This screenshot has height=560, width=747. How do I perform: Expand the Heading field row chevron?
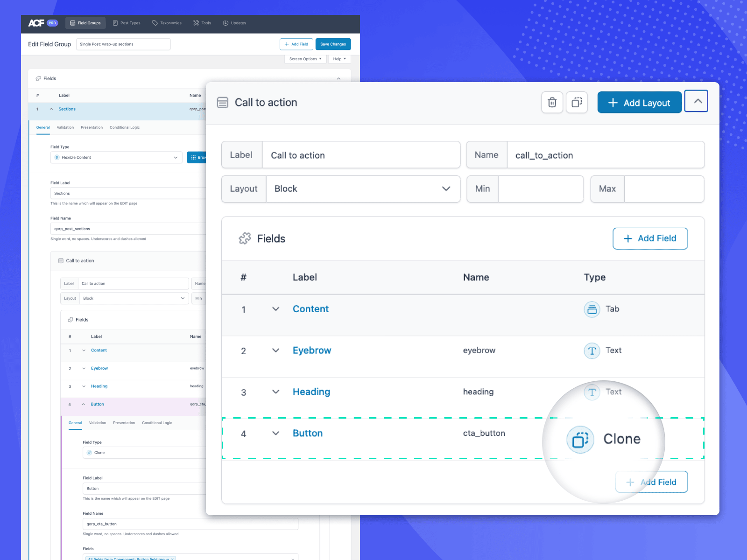(275, 392)
